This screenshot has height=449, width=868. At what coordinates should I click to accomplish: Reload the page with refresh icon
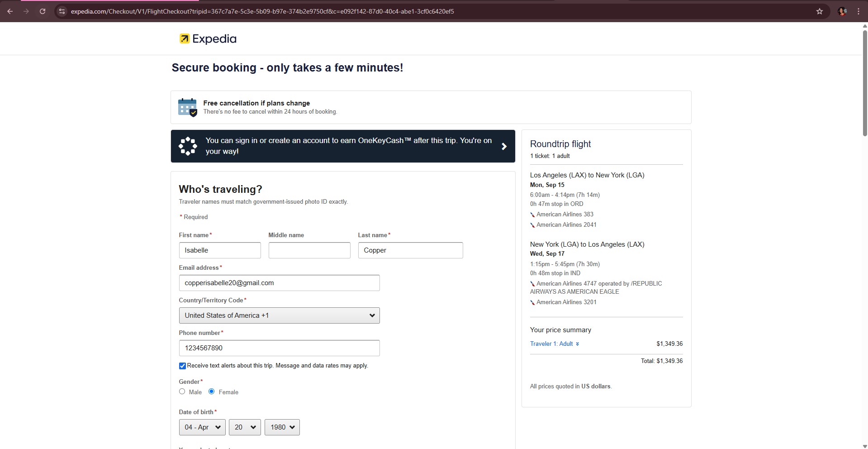point(43,11)
